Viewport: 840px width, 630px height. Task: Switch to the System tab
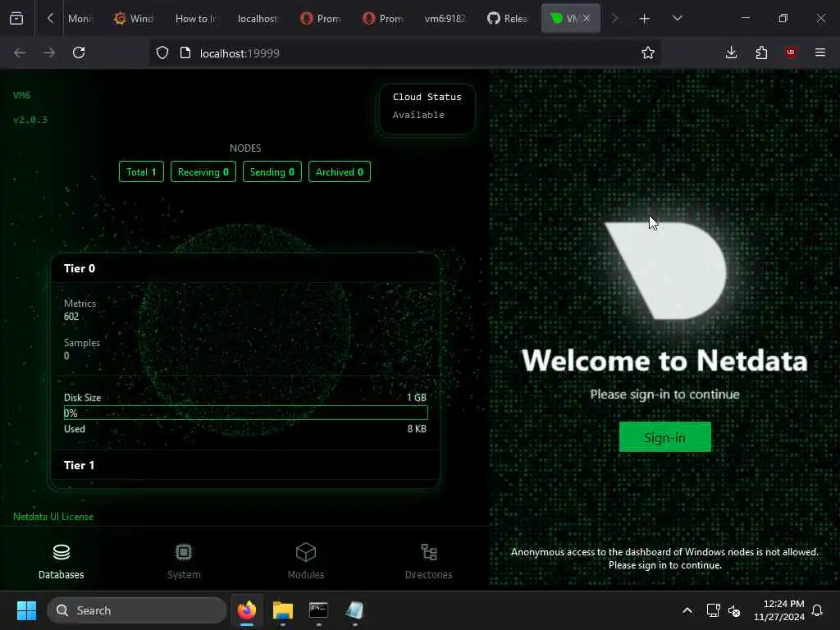pyautogui.click(x=183, y=561)
